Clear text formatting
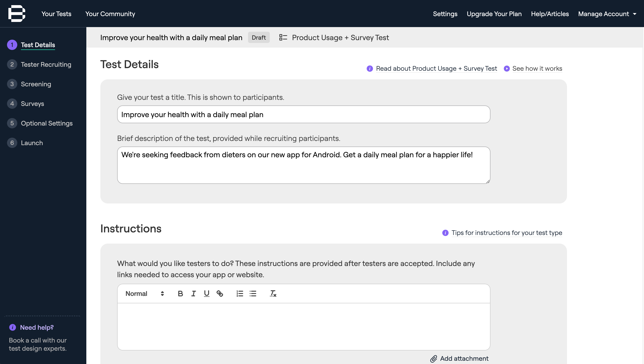Image resolution: width=644 pixels, height=364 pixels. [273, 294]
